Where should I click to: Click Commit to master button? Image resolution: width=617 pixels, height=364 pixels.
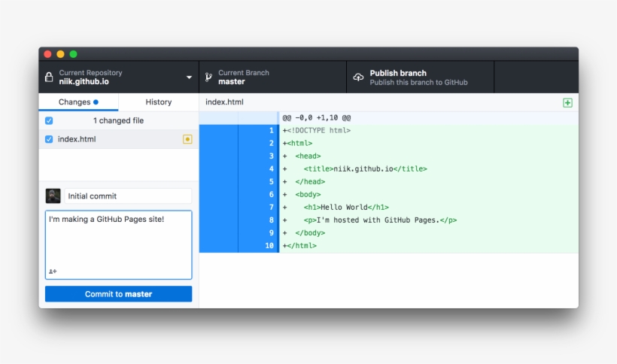point(118,294)
